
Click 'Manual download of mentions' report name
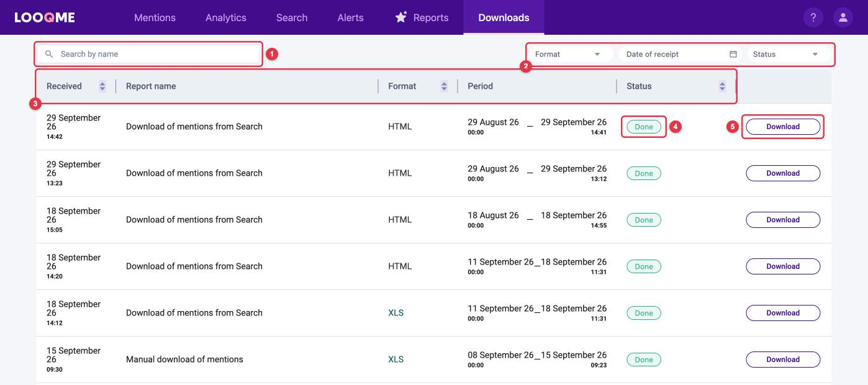click(184, 360)
